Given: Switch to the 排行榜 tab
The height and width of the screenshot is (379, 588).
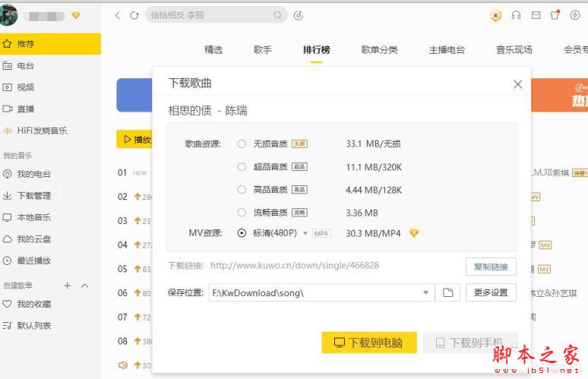Looking at the screenshot, I should 317,50.
